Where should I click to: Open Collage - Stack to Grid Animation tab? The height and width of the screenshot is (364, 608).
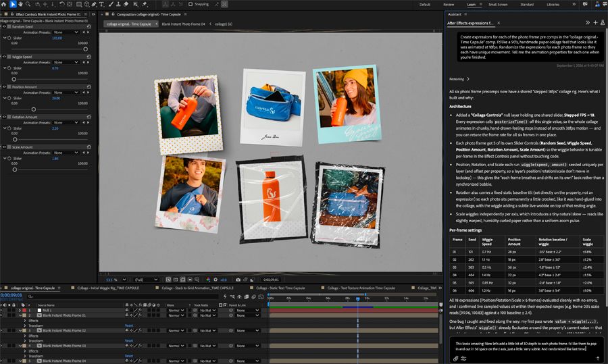click(x=197, y=288)
